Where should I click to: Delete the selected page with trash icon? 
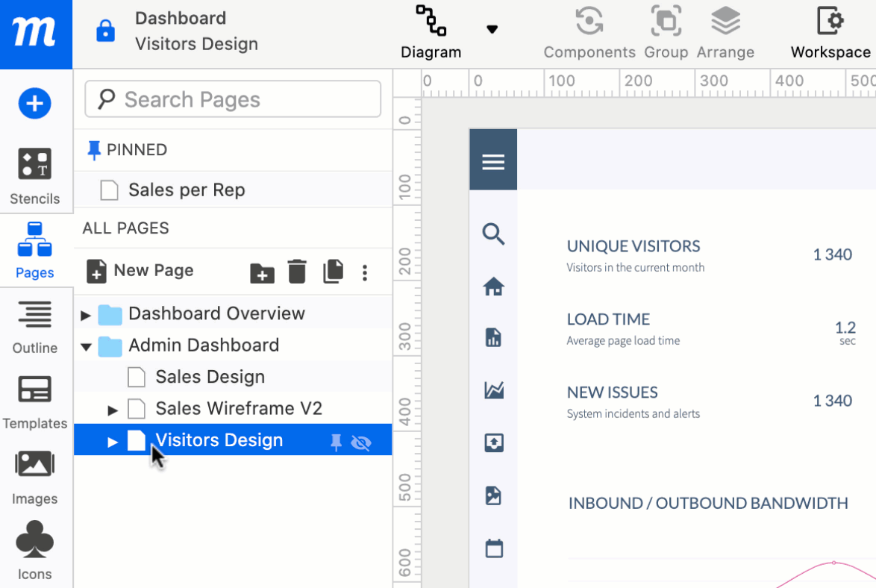tap(298, 272)
